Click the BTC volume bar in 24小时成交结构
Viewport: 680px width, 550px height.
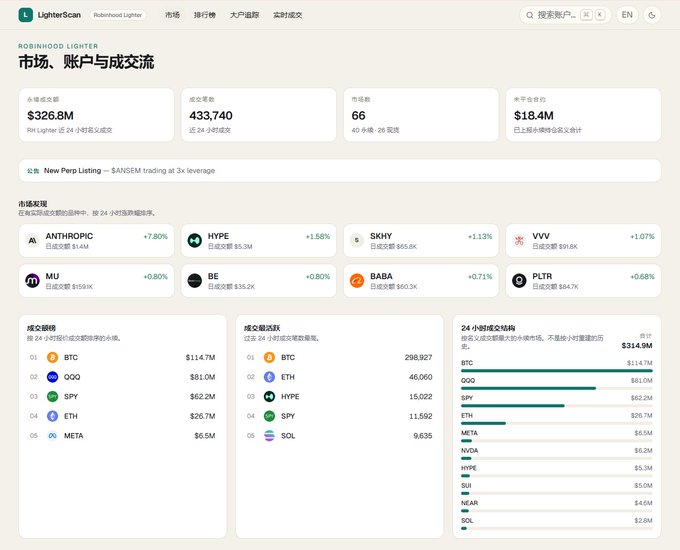(x=557, y=371)
